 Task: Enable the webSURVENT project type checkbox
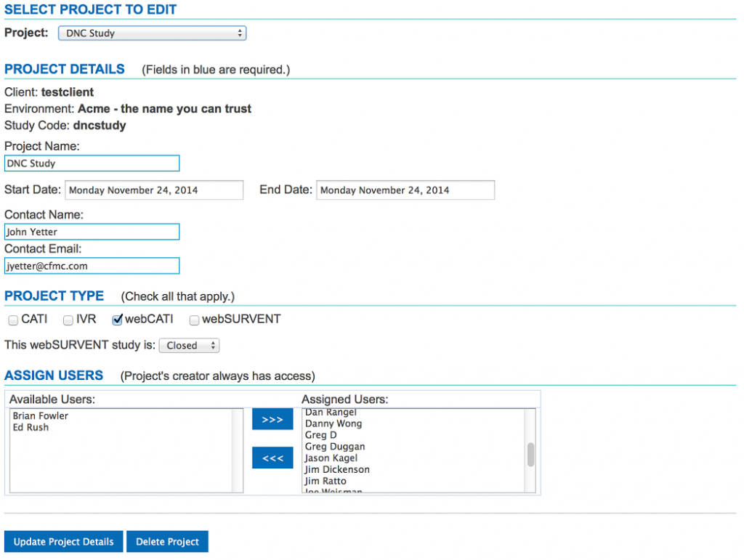click(x=194, y=320)
